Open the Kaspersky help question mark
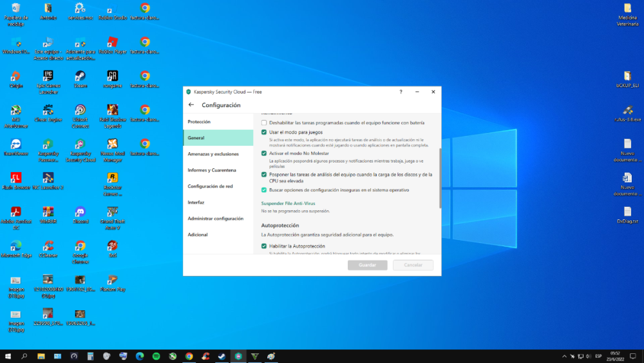The image size is (644, 363). click(401, 92)
